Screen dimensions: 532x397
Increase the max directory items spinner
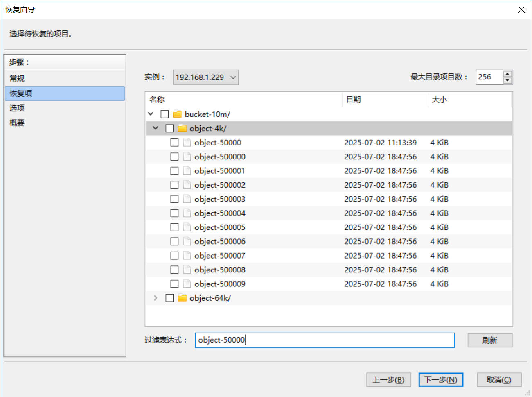(507, 74)
